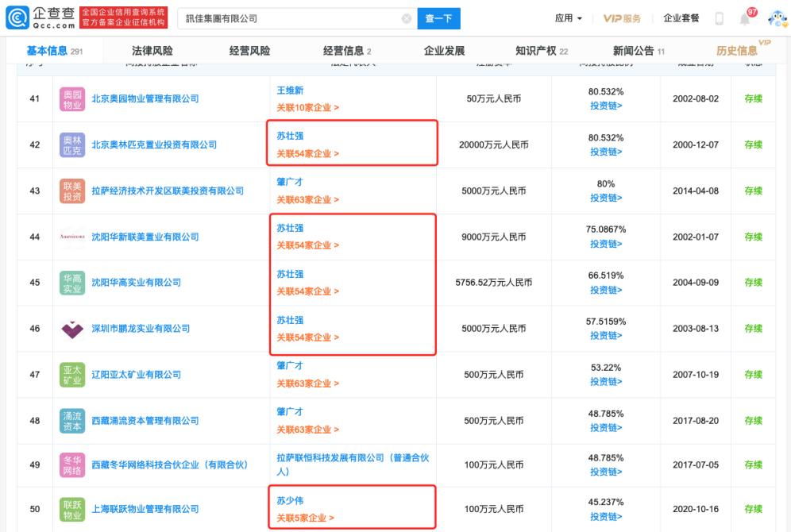Switch to the 法律风险 tab

pyautogui.click(x=152, y=51)
